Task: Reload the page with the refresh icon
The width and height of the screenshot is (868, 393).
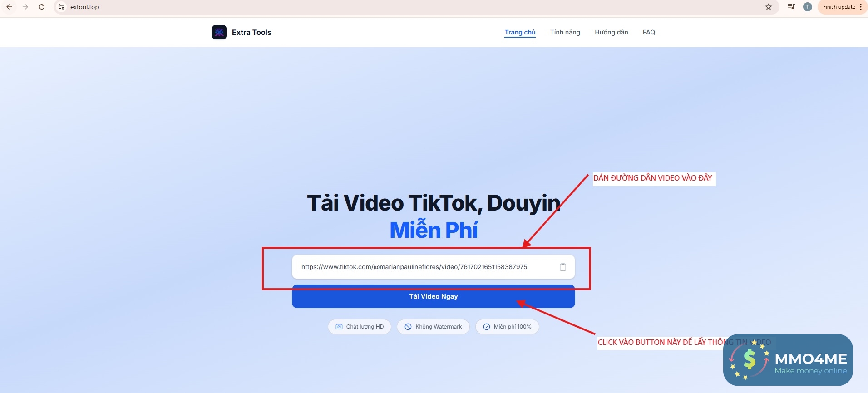Action: (42, 7)
